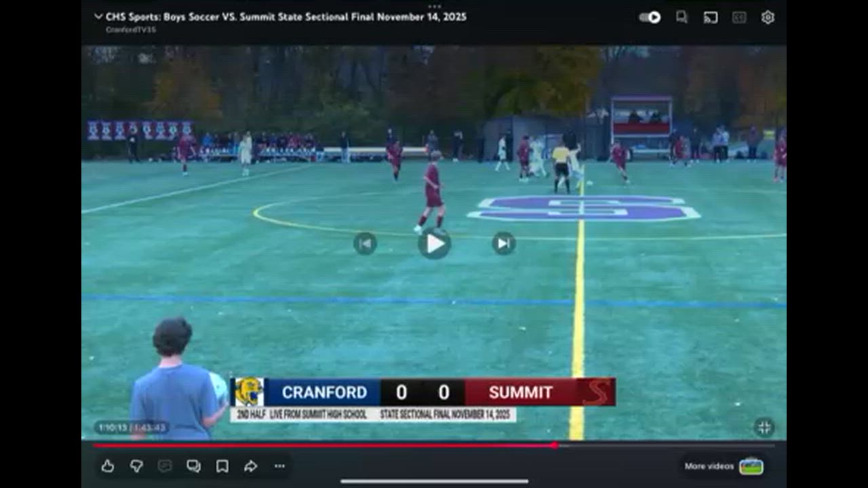Open the comments panel
Viewport: 868px width, 488px height.
[x=193, y=466]
